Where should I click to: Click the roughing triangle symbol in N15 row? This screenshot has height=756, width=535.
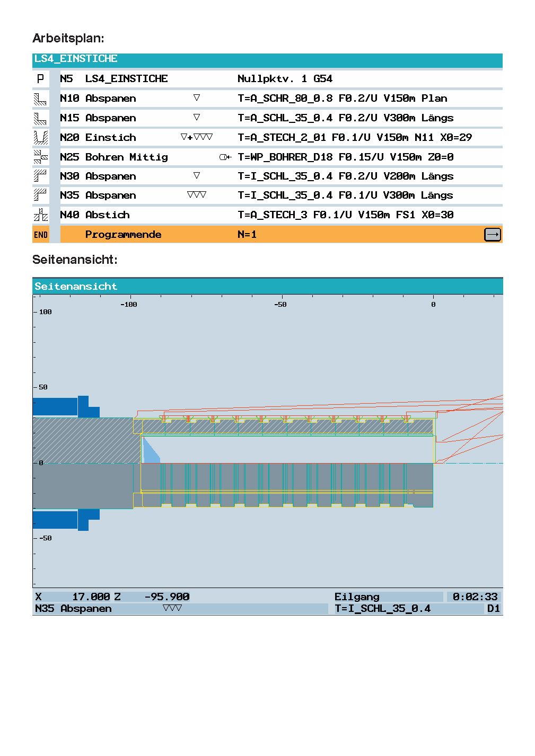click(197, 118)
